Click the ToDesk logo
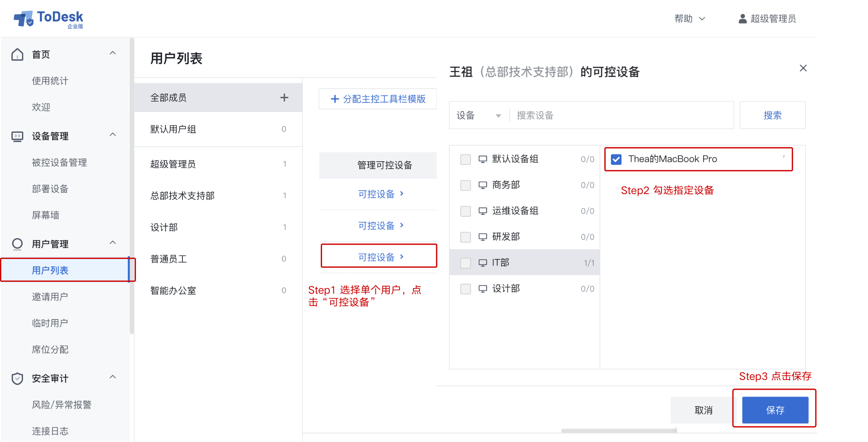This screenshot has height=442, width=868. pyautogui.click(x=48, y=19)
